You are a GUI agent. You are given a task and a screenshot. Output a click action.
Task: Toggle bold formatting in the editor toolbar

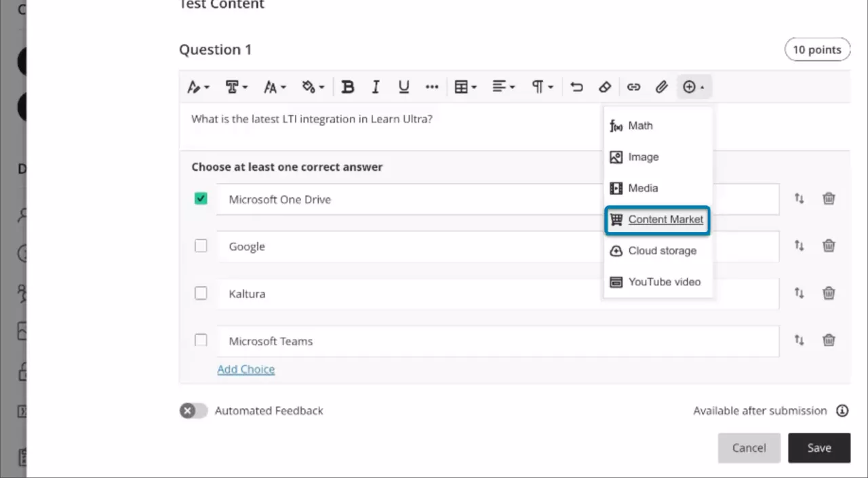click(348, 87)
